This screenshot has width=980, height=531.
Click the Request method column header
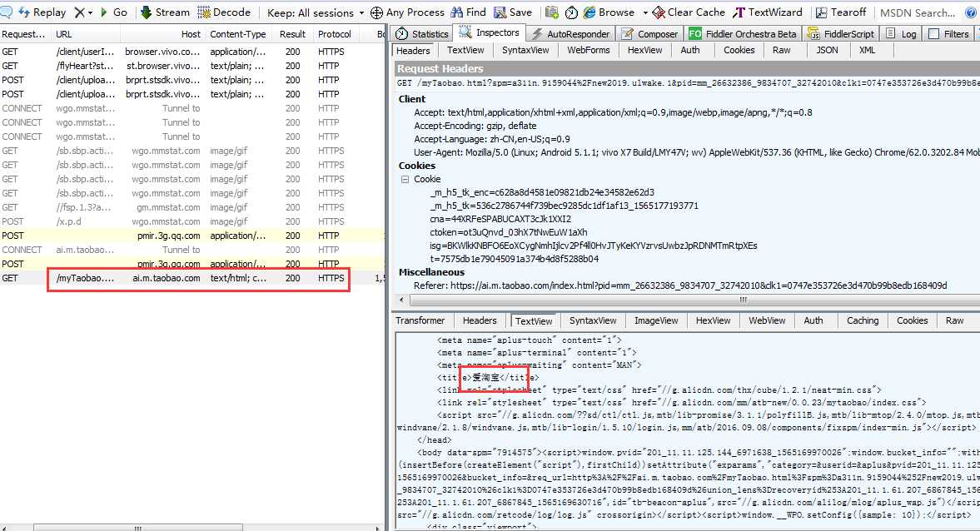click(24, 34)
